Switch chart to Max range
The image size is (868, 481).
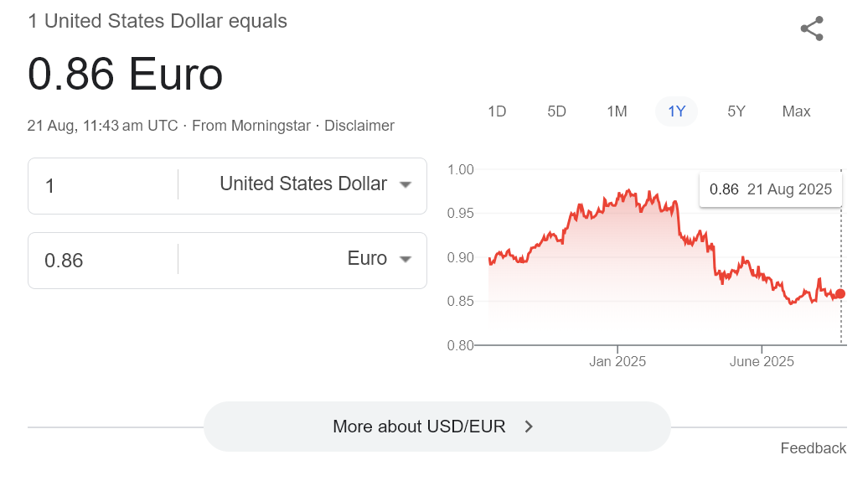796,111
